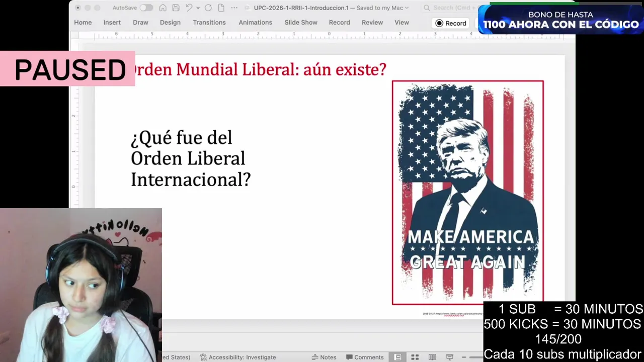The image size is (644, 362).
Task: Undo the last action
Action: (189, 8)
